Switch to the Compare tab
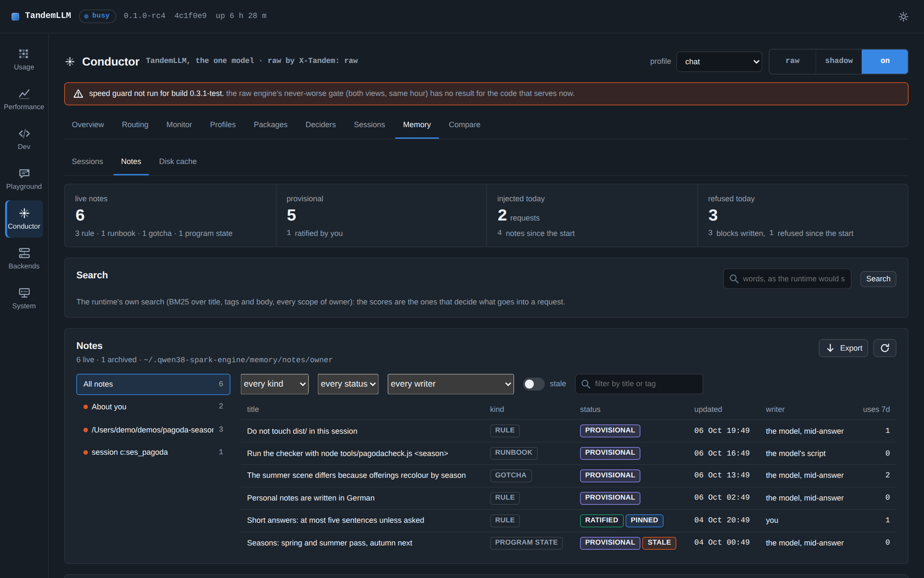Image resolution: width=924 pixels, height=578 pixels. pyautogui.click(x=465, y=125)
